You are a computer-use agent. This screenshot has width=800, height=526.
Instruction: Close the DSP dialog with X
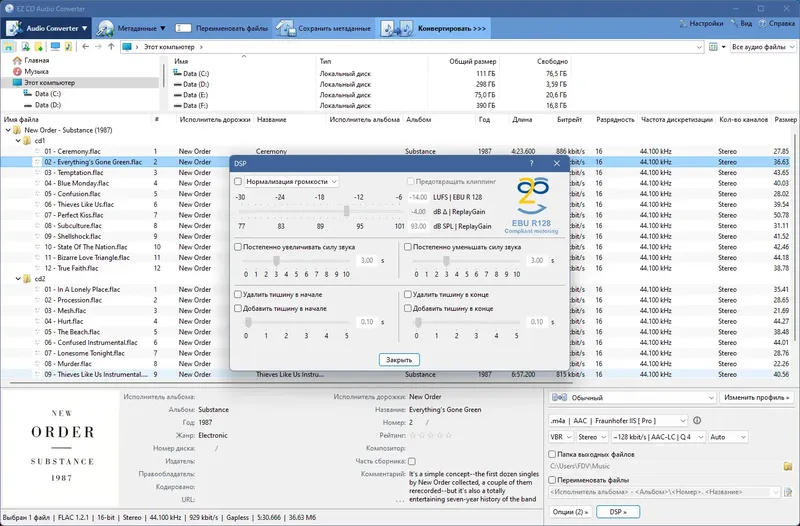click(557, 163)
